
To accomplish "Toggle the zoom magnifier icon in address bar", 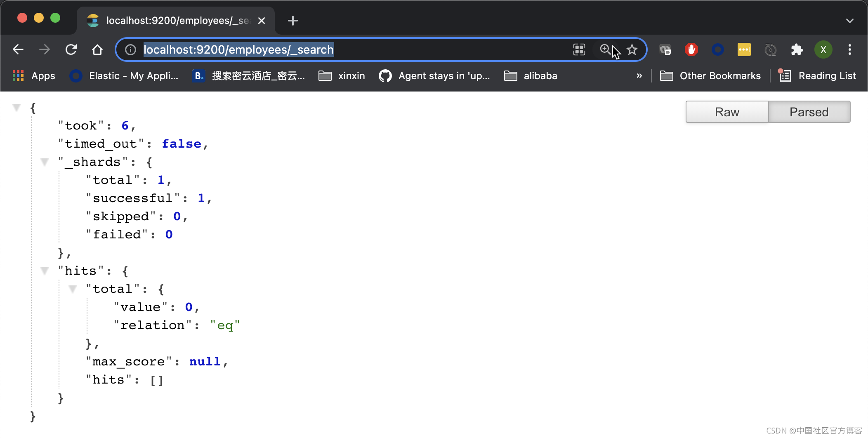I will [x=605, y=49].
